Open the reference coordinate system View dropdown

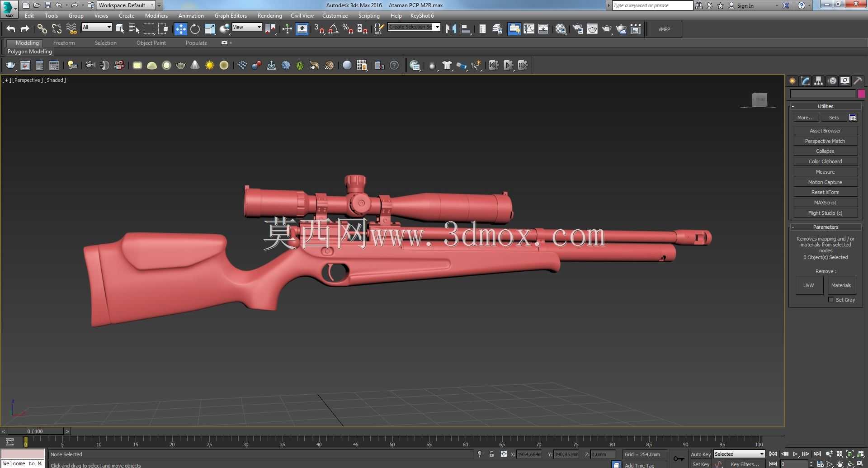point(247,27)
